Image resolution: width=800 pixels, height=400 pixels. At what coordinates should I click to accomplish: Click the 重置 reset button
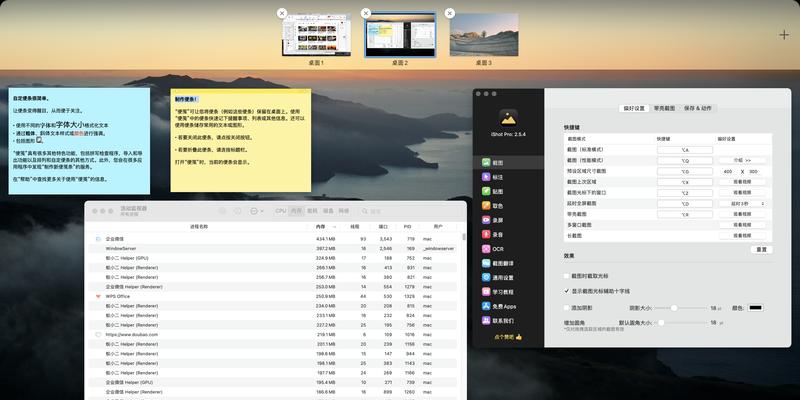pos(761,249)
